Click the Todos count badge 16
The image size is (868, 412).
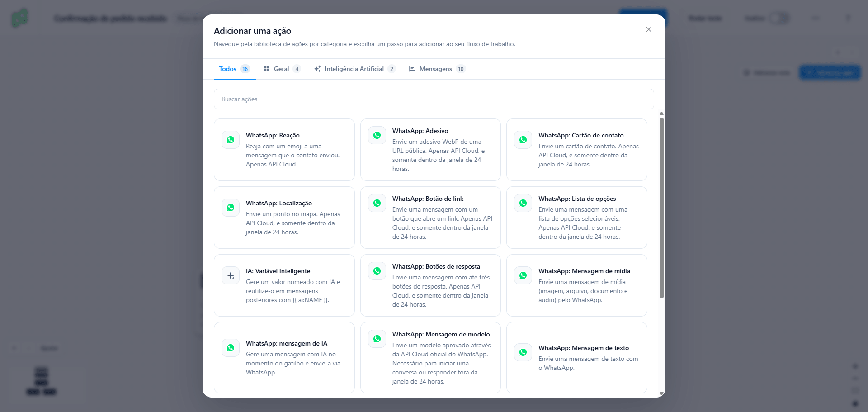click(x=245, y=69)
